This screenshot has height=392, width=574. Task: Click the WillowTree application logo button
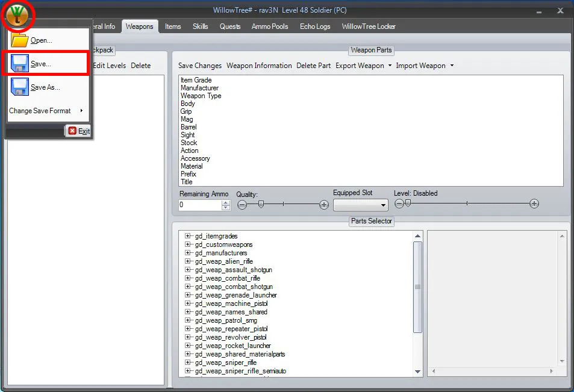[17, 14]
